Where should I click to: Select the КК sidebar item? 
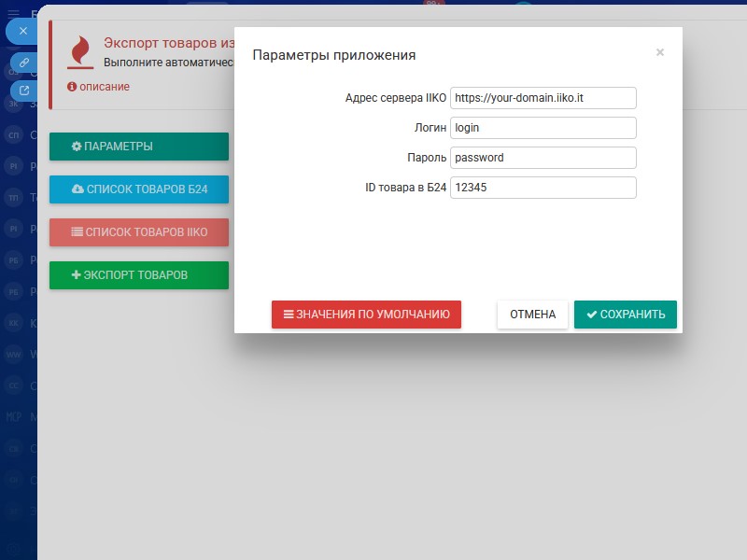click(13, 323)
